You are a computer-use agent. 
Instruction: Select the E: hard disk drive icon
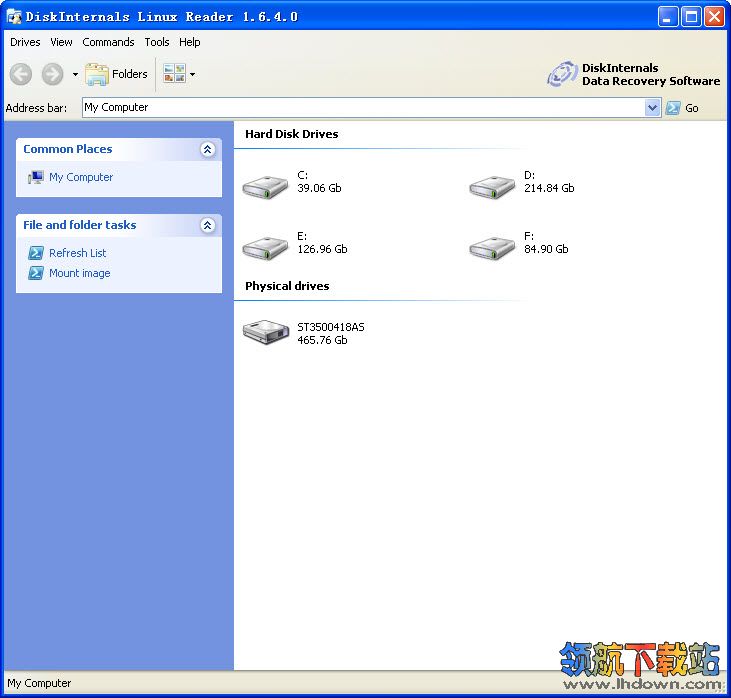265,248
